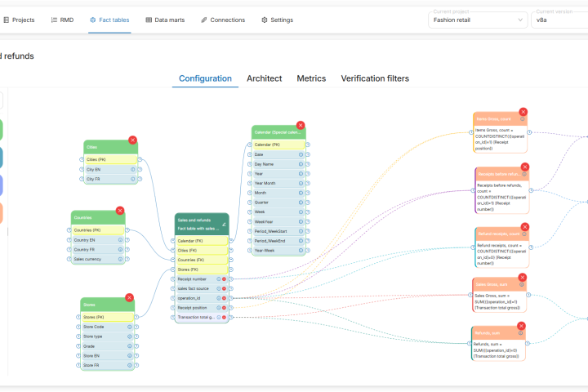
Task: Click the Stores (PK) key field
Action: [x=107, y=317]
